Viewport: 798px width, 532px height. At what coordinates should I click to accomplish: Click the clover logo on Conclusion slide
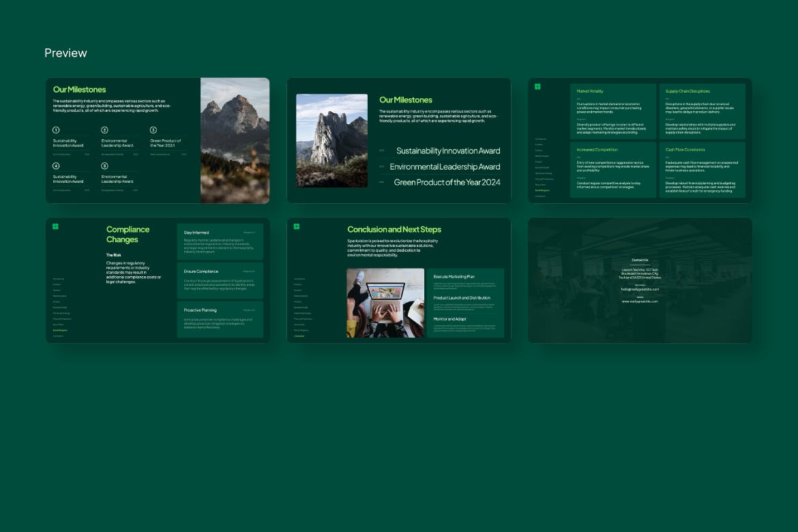pos(297,226)
